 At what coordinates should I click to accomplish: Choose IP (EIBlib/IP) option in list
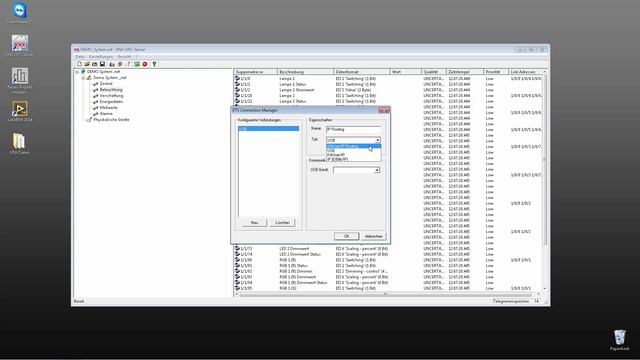click(353, 159)
